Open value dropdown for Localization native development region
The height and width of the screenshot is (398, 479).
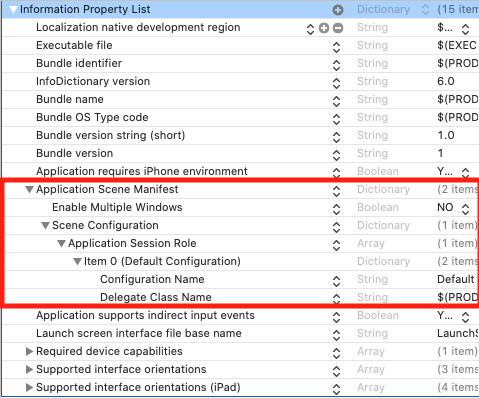(x=465, y=29)
